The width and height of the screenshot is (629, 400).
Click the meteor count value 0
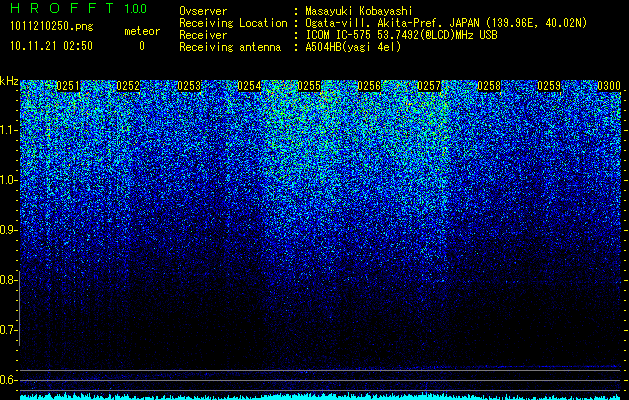pyautogui.click(x=142, y=46)
